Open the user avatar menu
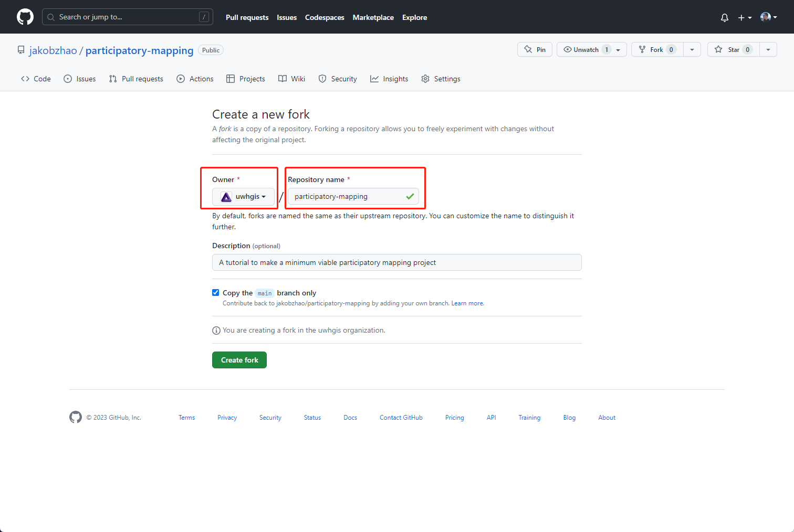This screenshot has height=532, width=794. (x=769, y=17)
